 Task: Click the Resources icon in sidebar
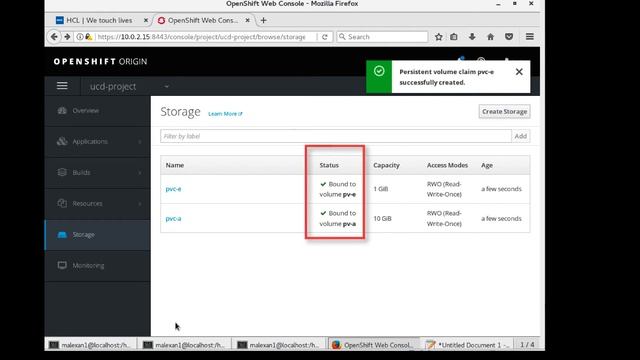62,203
